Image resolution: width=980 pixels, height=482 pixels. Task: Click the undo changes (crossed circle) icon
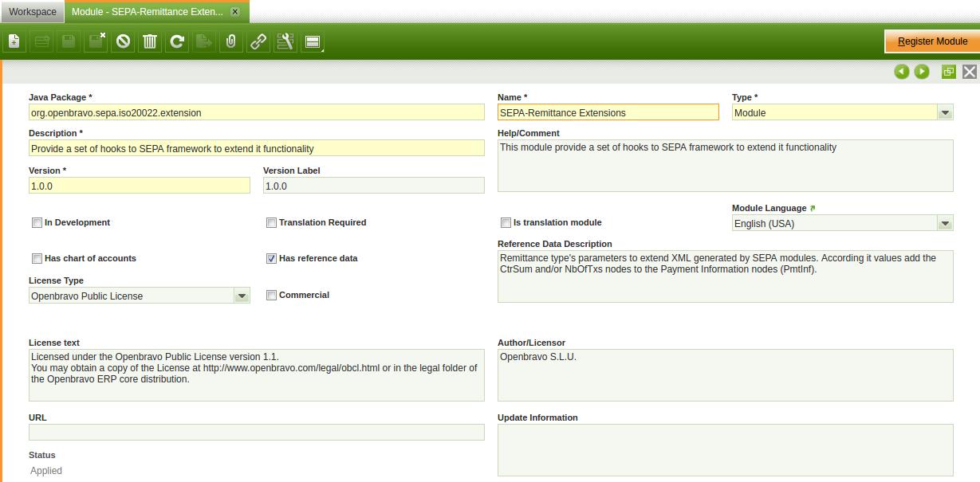(x=123, y=41)
